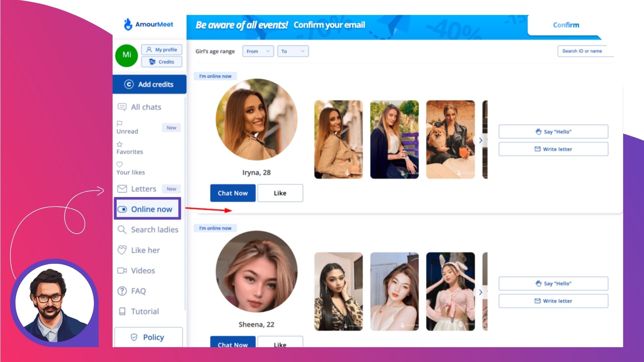Click the Your likes heart icon
Image resolution: width=644 pixels, height=362 pixels.
(119, 164)
